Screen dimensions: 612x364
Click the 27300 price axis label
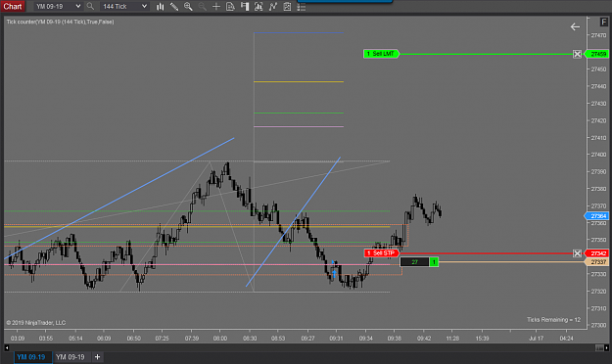[598, 325]
